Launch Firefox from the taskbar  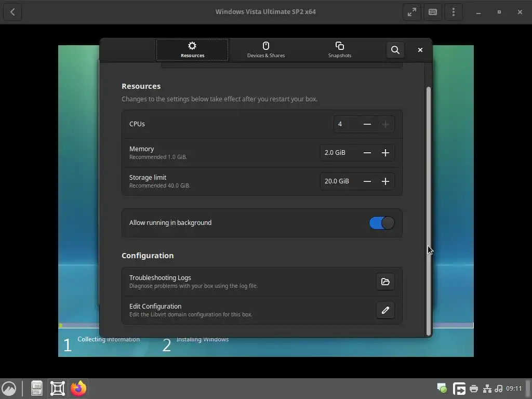tap(78, 389)
